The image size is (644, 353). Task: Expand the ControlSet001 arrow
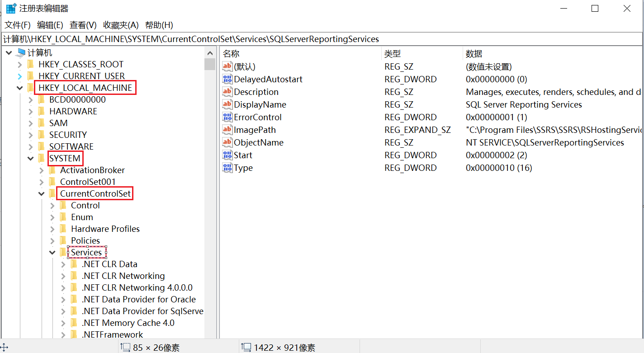[x=41, y=182]
